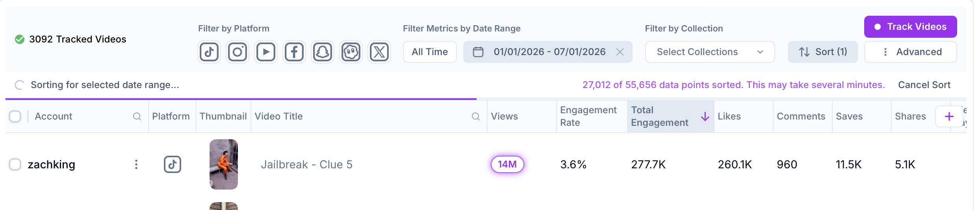Filter by YouTube platform icon
The width and height of the screenshot is (980, 210).
[266, 52]
